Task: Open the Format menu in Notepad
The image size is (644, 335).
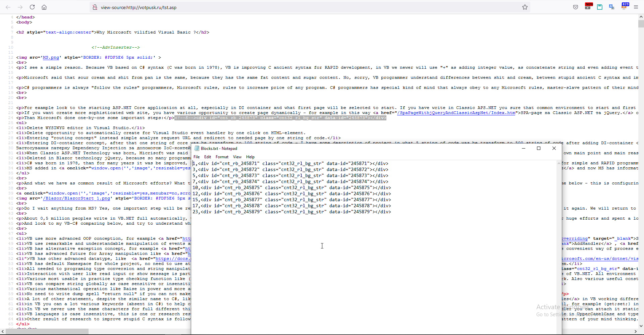Action: [x=222, y=157]
